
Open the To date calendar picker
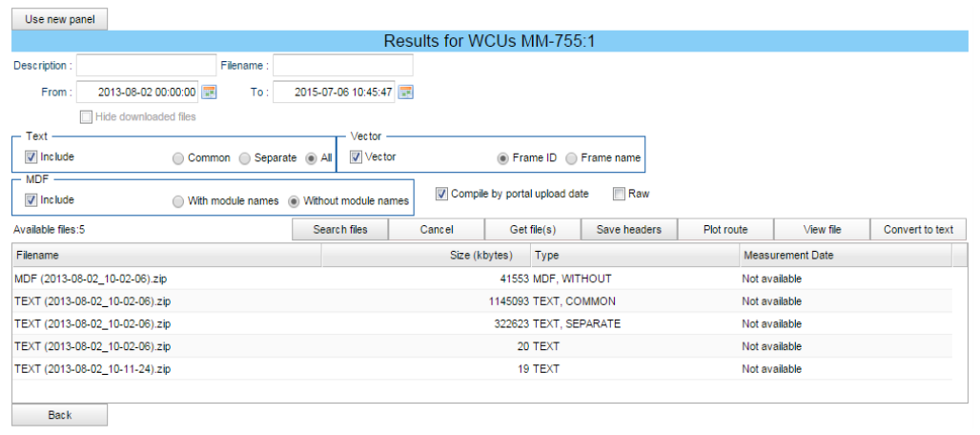405,93
